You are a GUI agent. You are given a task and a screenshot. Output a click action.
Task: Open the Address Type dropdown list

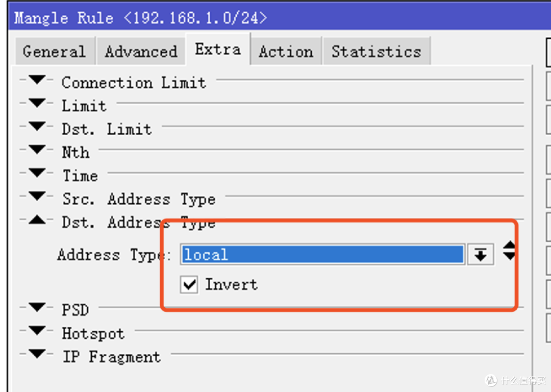[x=480, y=255]
